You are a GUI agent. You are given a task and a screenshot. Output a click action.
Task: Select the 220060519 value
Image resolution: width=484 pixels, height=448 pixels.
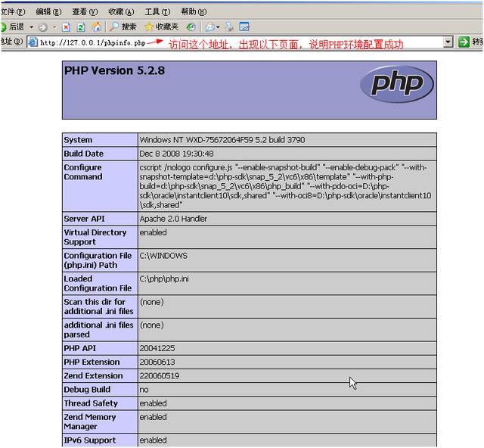coord(160,375)
